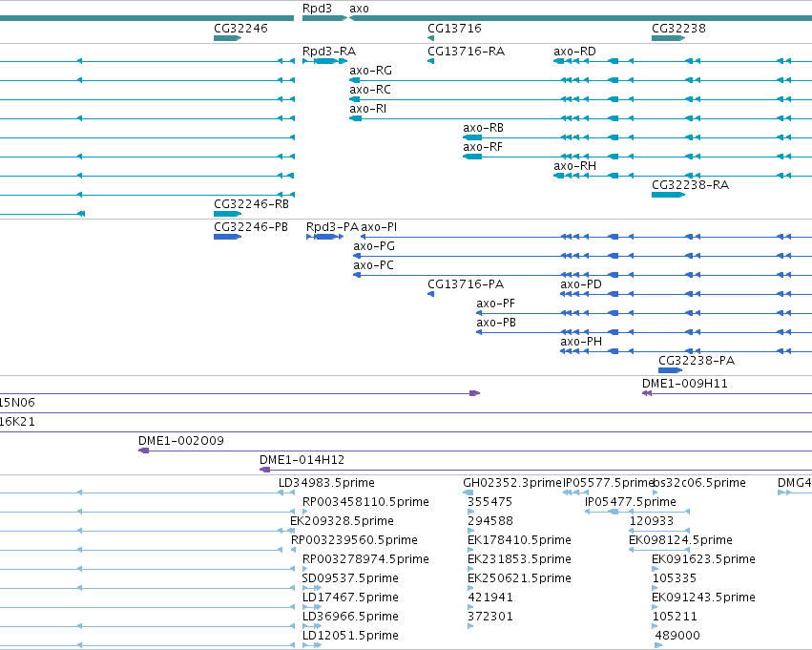812x650 pixels.
Task: Click the CG32246-PB protein bar
Action: click(x=227, y=237)
